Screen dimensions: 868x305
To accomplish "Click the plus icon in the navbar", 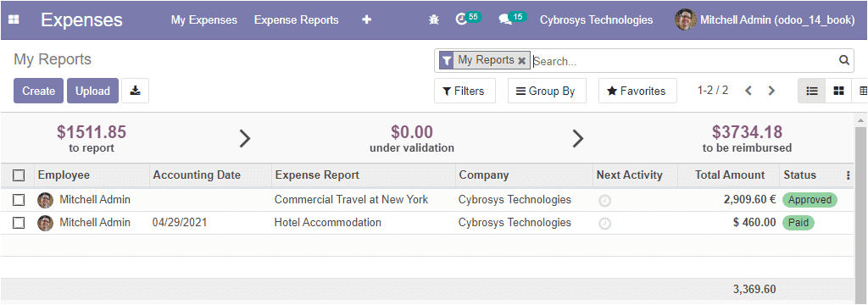I will click(366, 20).
